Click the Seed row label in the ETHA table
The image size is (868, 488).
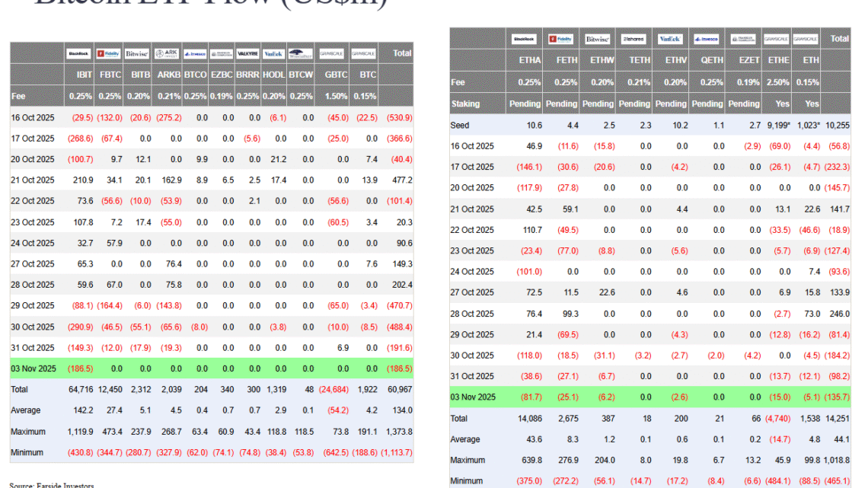(460, 125)
